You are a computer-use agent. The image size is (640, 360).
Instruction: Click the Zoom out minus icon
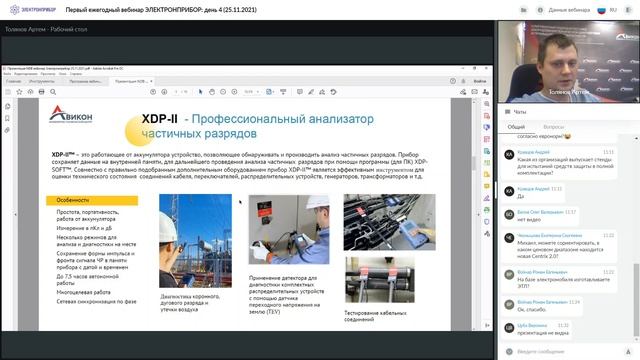(x=223, y=92)
